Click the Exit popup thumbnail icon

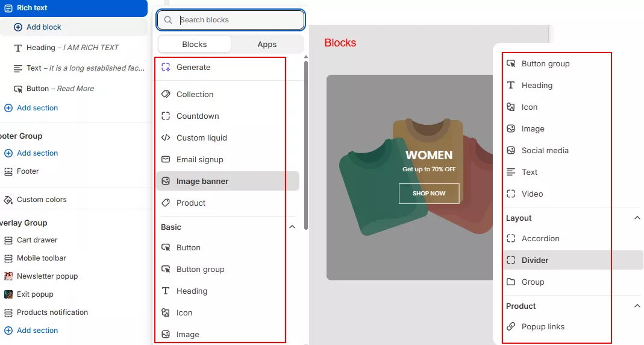(x=8, y=294)
